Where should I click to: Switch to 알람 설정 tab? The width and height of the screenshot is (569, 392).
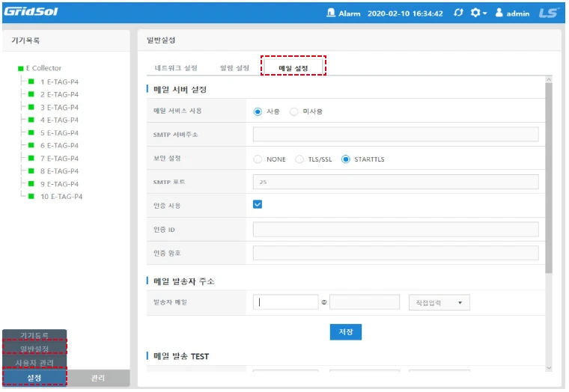[235, 68]
